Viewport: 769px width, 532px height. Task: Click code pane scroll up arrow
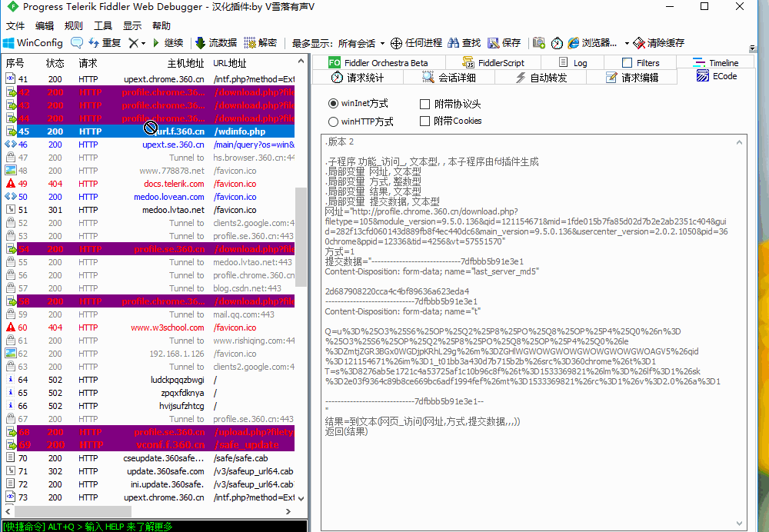click(x=739, y=143)
